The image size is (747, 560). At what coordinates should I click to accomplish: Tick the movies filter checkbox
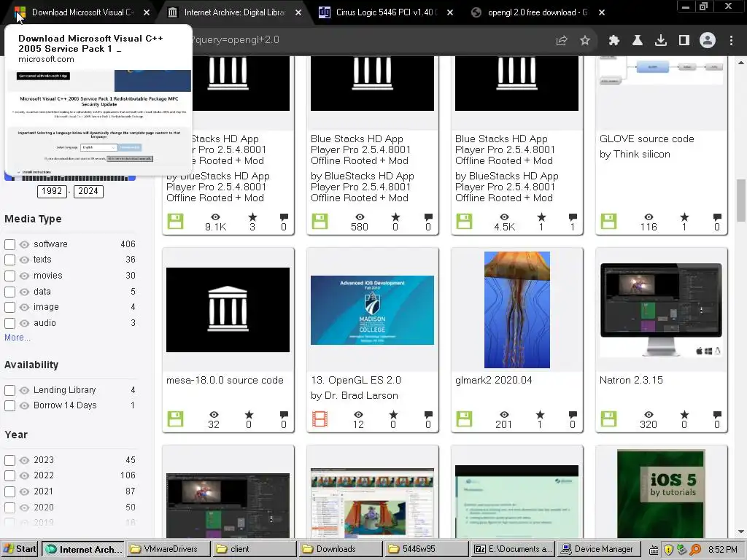coord(10,276)
